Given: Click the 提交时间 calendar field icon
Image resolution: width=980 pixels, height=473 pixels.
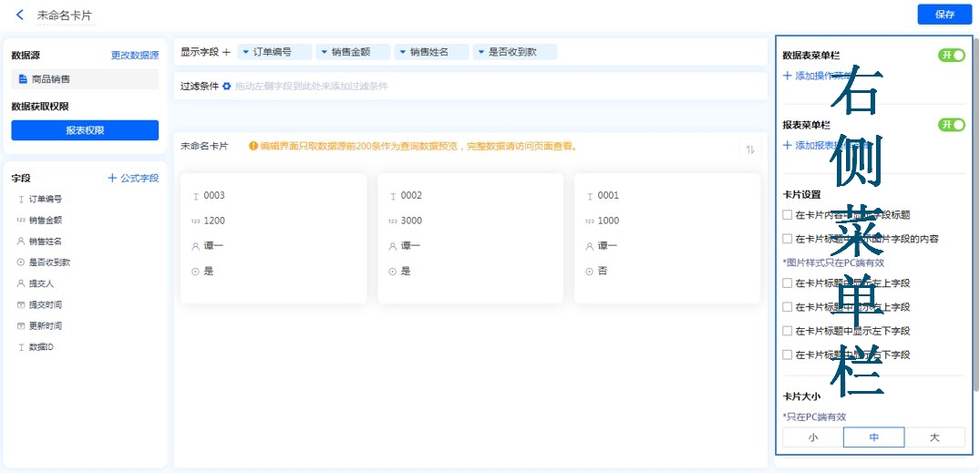Looking at the screenshot, I should pos(20,304).
